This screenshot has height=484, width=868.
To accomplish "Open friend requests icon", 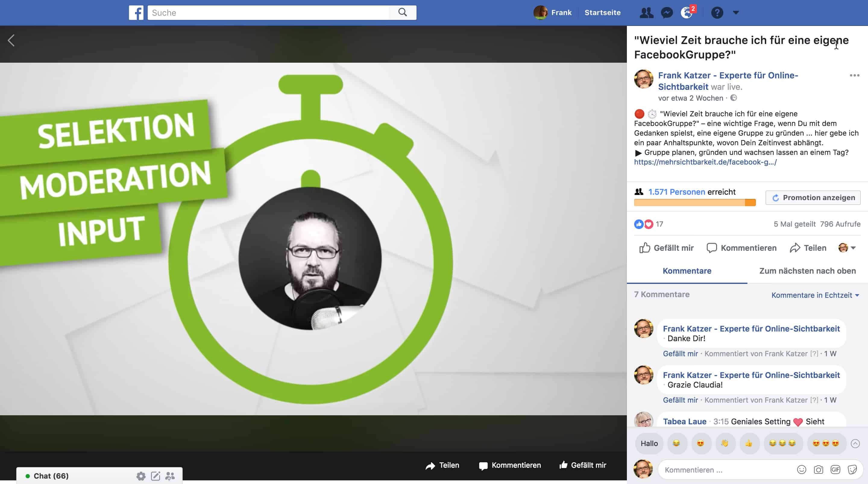I will [x=646, y=13].
